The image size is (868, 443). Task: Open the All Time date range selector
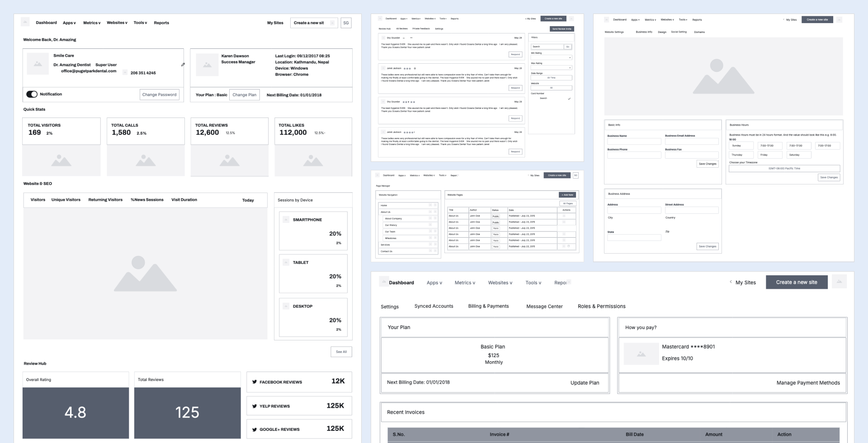click(551, 78)
